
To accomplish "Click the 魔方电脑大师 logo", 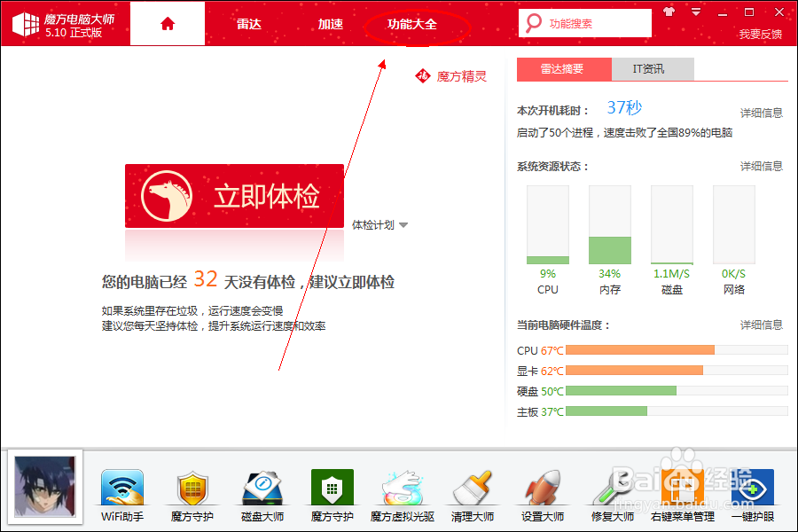I will [x=64, y=25].
